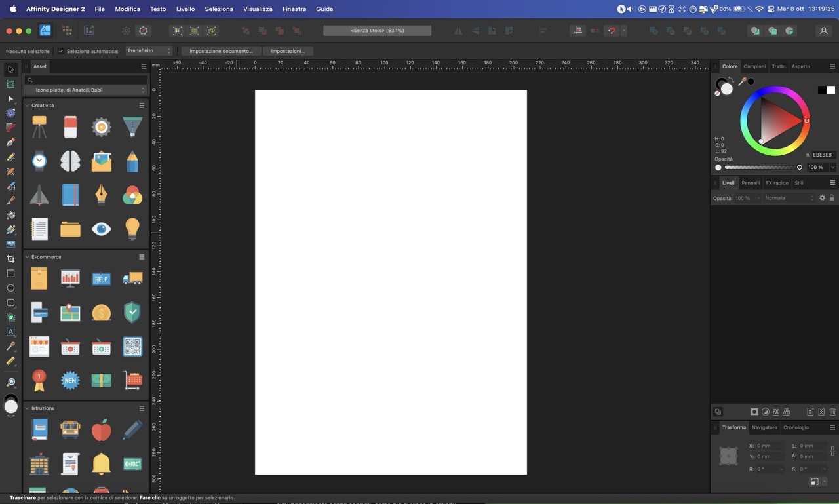The width and height of the screenshot is (839, 504).
Task: Switch to the Campioni tab
Action: click(x=754, y=66)
